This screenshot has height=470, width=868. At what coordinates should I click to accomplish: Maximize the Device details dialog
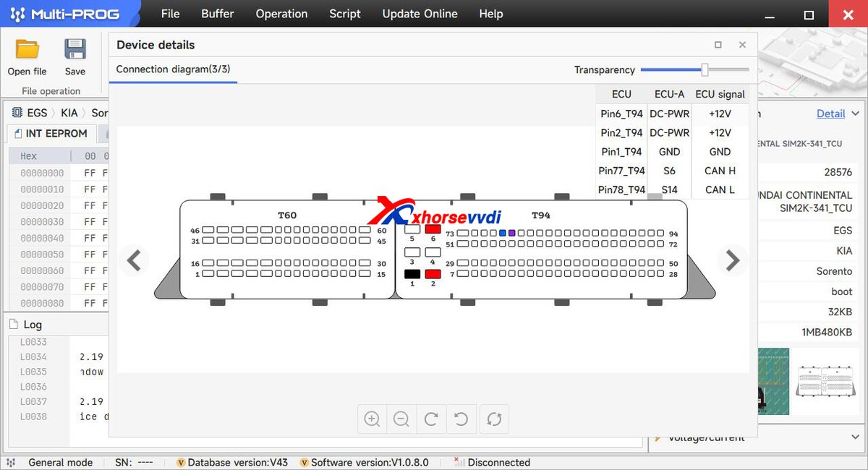point(718,45)
